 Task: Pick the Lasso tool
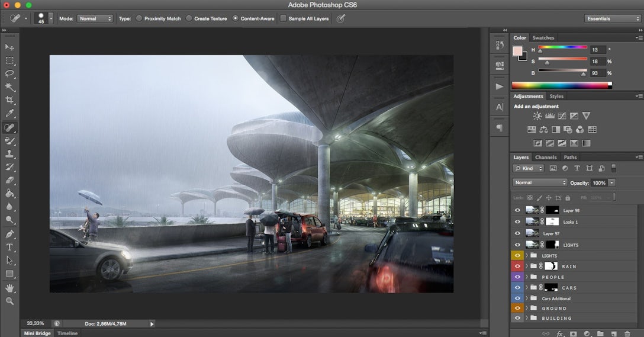[10, 73]
